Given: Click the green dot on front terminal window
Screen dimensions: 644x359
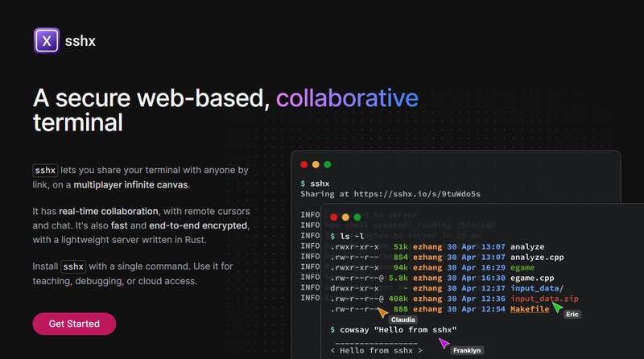Looking at the screenshot, I should [x=357, y=217].
